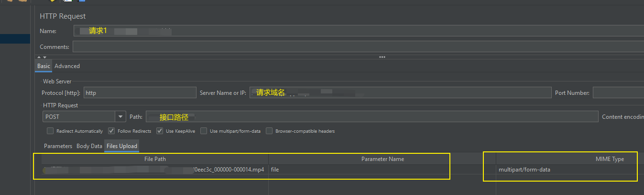
Task: Switch to the Advanced tab
Action: (67, 66)
